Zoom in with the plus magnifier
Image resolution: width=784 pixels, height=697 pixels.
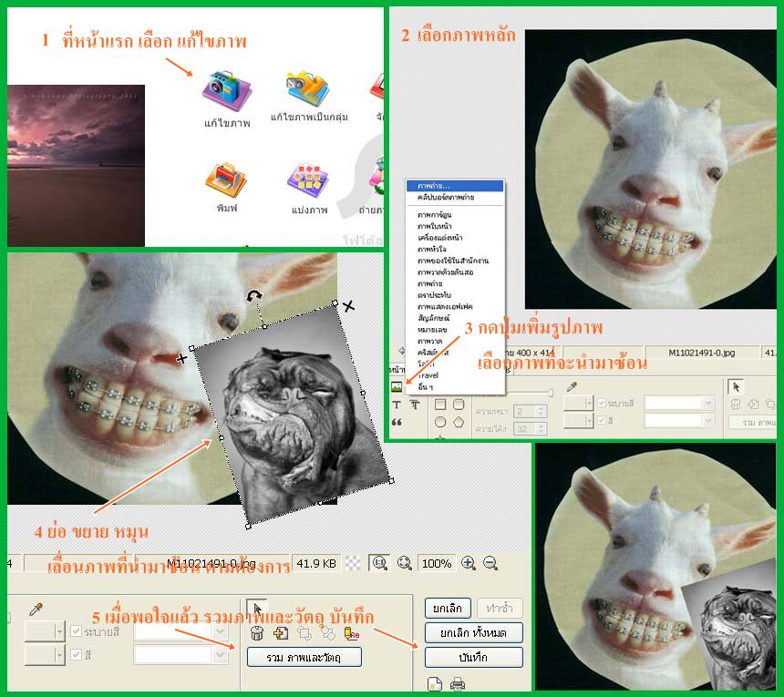click(x=469, y=564)
